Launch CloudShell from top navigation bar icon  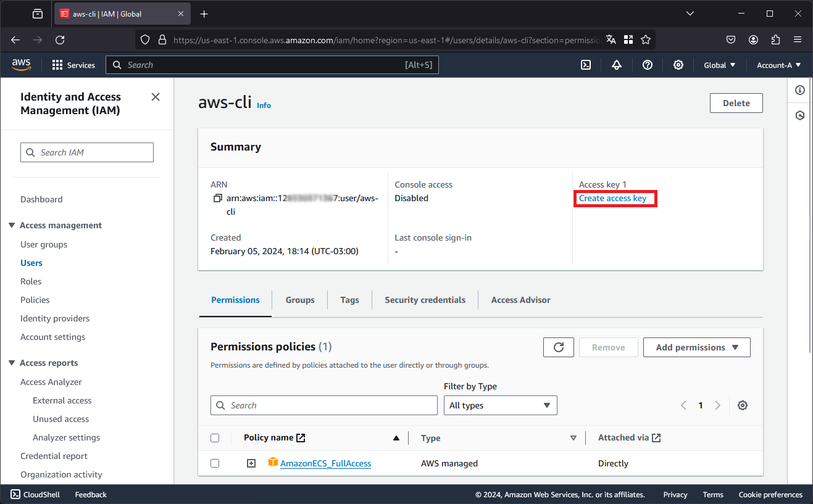[586, 65]
